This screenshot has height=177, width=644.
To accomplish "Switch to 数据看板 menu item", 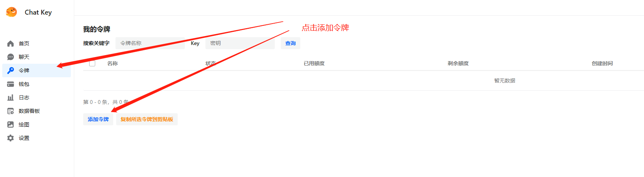I will click(x=36, y=111).
